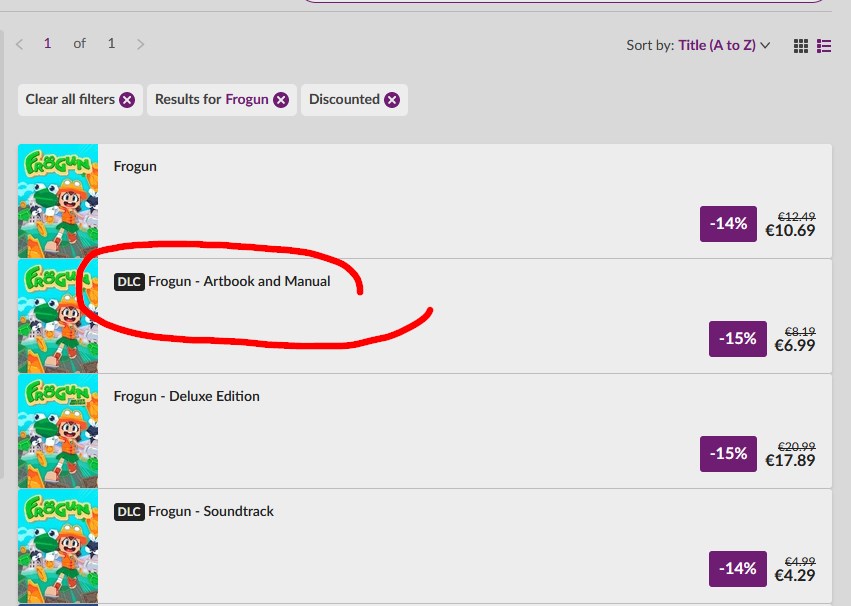Click the €17.89 Deluxe Edition price
851x606 pixels.
pyautogui.click(x=790, y=461)
